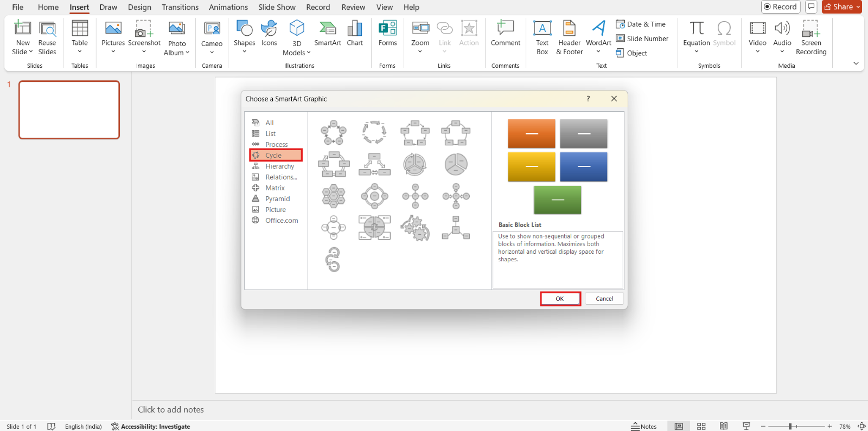Viewport: 868px width, 431px height.
Task: Click the Record button at top right
Action: tap(781, 7)
